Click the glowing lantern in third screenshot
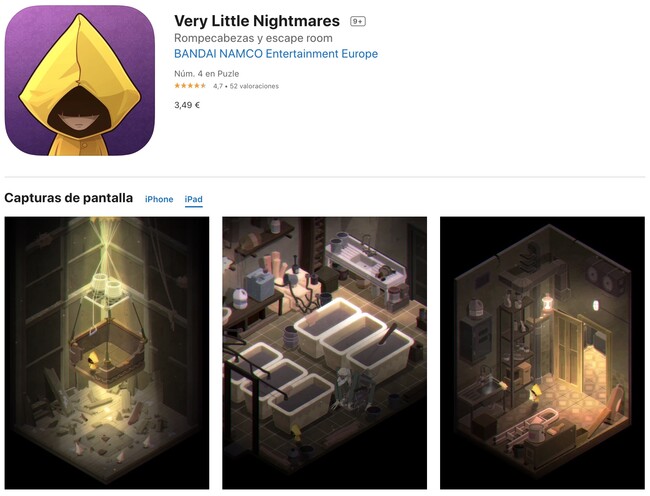The height and width of the screenshot is (496, 650). (x=548, y=303)
